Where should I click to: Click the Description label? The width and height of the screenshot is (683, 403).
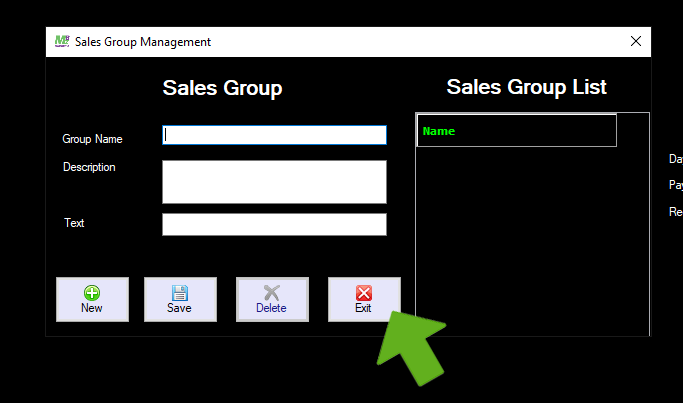pos(89,167)
